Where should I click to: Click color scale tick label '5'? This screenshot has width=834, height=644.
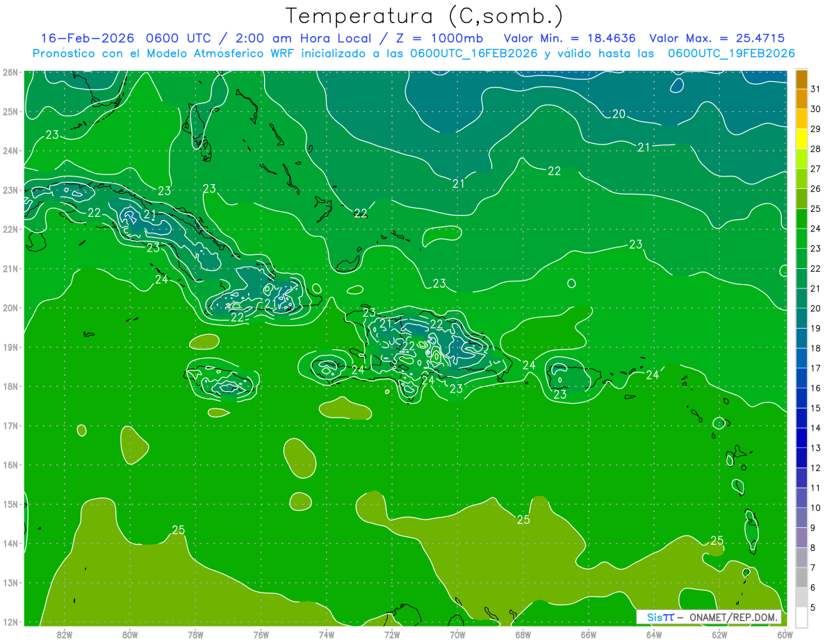tap(813, 607)
